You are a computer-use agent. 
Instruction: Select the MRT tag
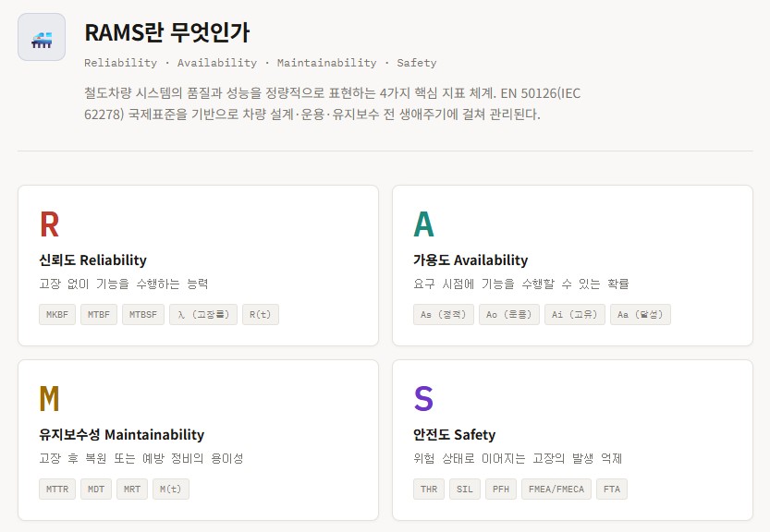132,490
